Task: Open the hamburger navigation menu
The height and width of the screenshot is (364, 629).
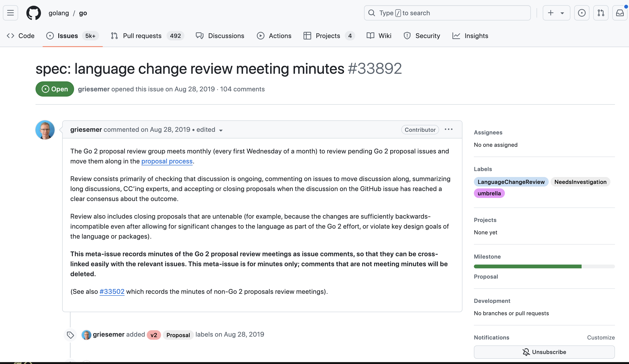Action: [x=10, y=13]
